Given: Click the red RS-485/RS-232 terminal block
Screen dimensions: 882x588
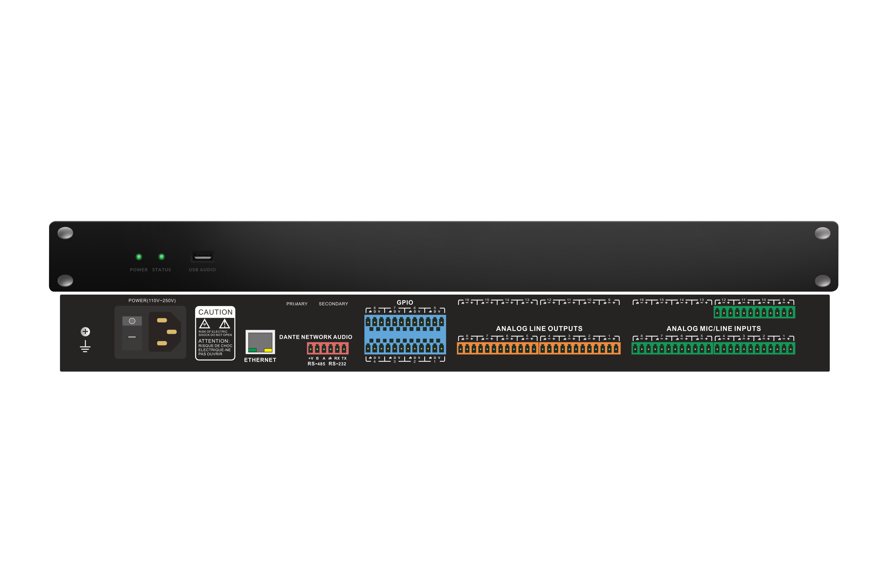Looking at the screenshot, I should pos(328,348).
